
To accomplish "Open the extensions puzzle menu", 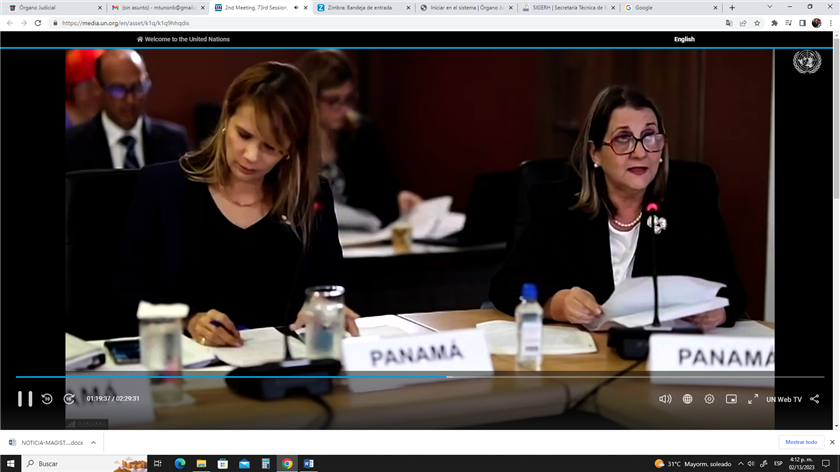I will 774,23.
